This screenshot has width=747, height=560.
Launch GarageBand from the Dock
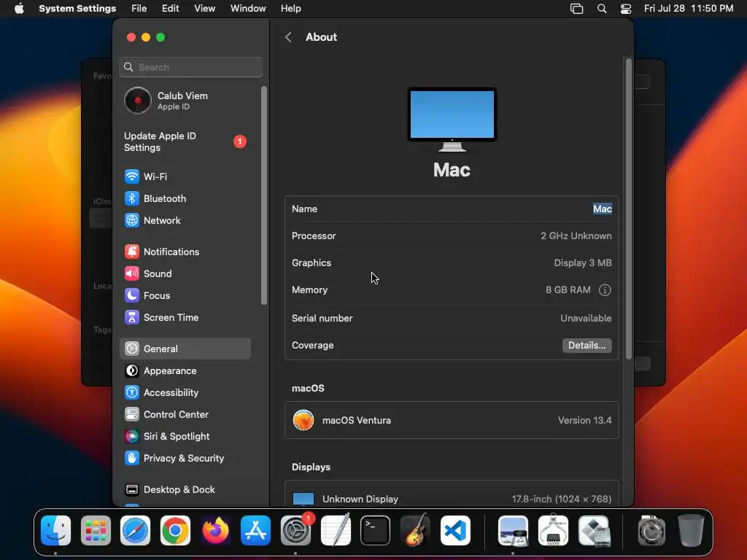tap(415, 530)
